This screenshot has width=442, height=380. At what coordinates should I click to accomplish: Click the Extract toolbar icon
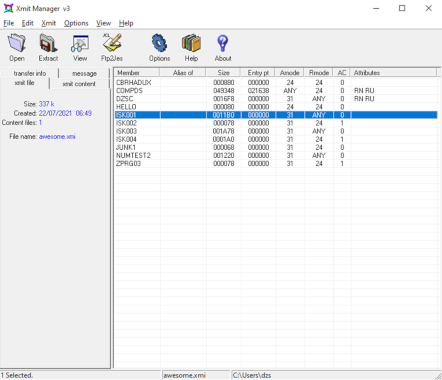48,48
